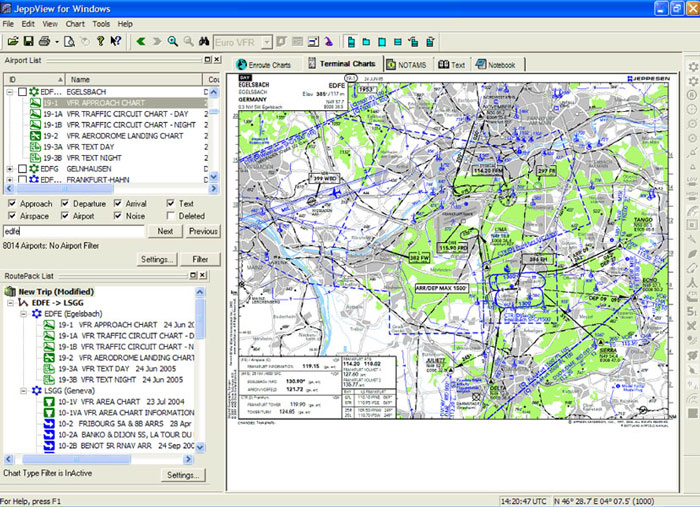Click the Filter button
The height and width of the screenshot is (507, 700).
(200, 259)
